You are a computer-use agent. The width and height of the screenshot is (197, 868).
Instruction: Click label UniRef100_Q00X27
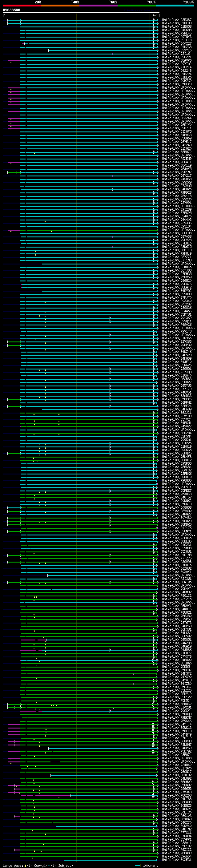click(x=176, y=43)
